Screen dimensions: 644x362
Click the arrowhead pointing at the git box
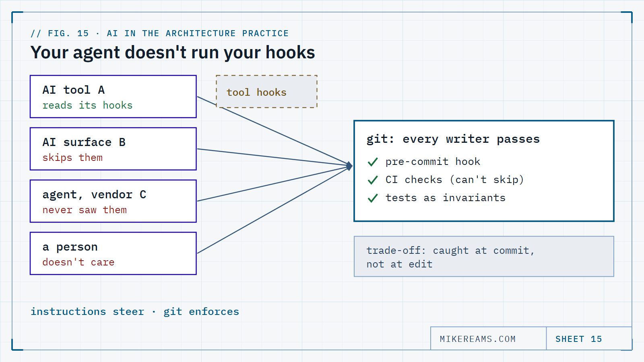[x=349, y=166]
